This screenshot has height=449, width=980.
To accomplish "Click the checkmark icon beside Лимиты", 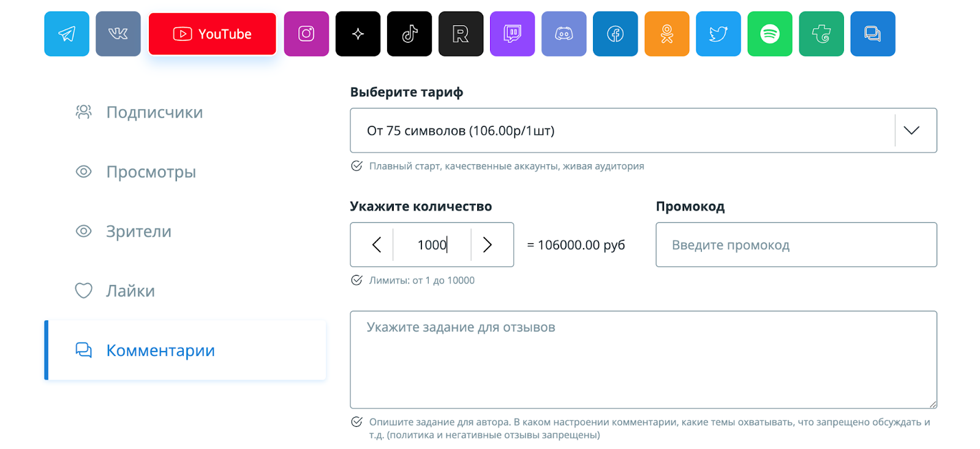I will coord(356,280).
